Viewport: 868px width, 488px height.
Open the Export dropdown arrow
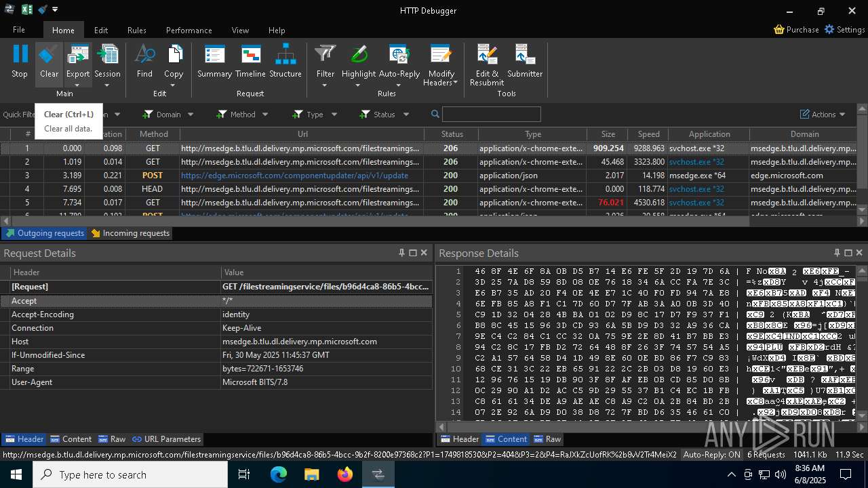(x=77, y=85)
